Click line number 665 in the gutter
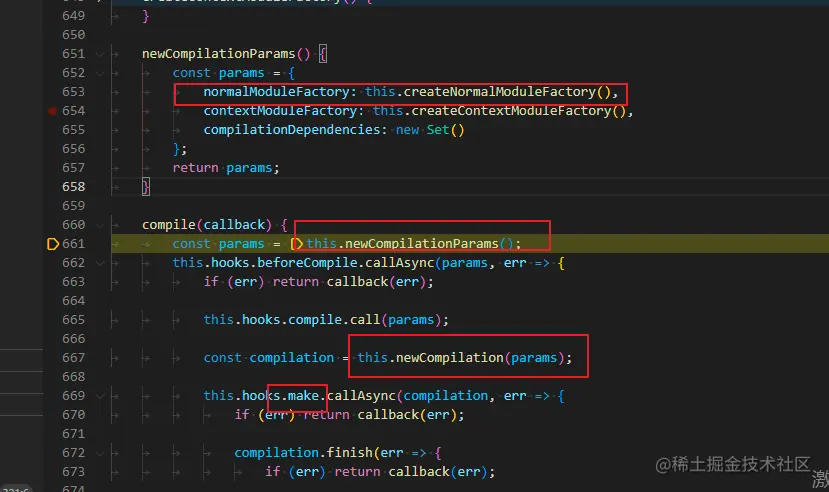The height and width of the screenshot is (492, 829). [x=73, y=320]
